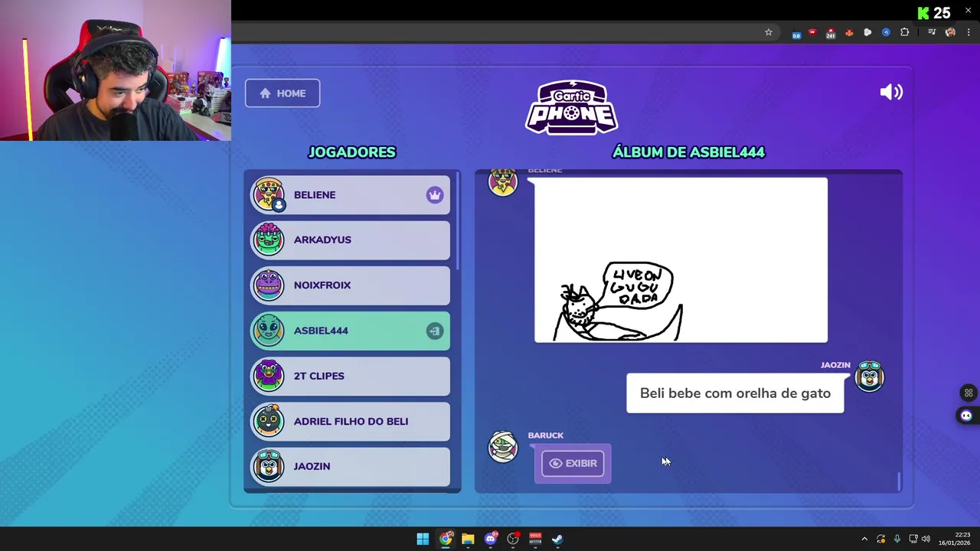Click the ÁLBUM DE ASBIEL444 heading

click(688, 152)
